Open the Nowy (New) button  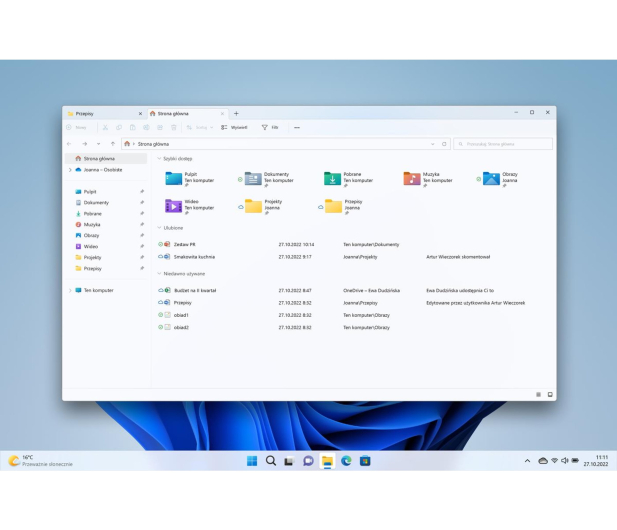[x=76, y=127]
